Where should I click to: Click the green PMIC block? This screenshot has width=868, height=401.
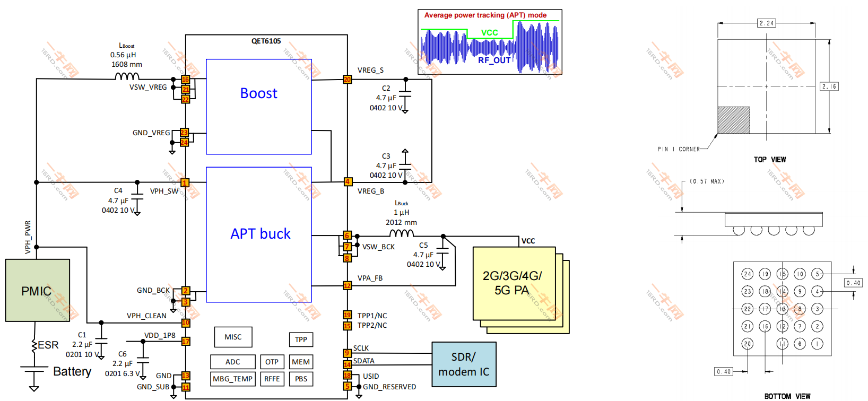(x=37, y=290)
